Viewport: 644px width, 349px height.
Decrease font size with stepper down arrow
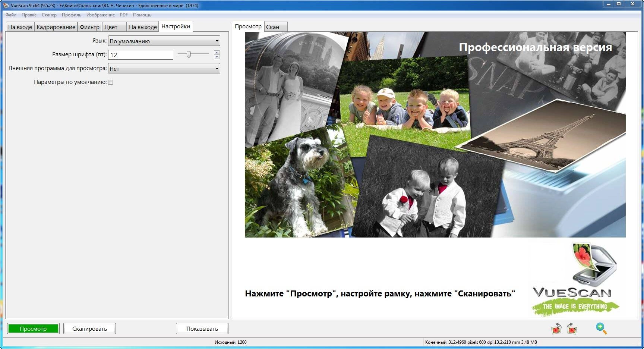pyautogui.click(x=217, y=57)
